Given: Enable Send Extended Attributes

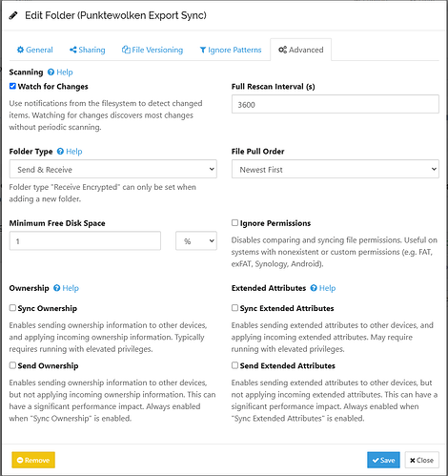Looking at the screenshot, I should [x=234, y=365].
